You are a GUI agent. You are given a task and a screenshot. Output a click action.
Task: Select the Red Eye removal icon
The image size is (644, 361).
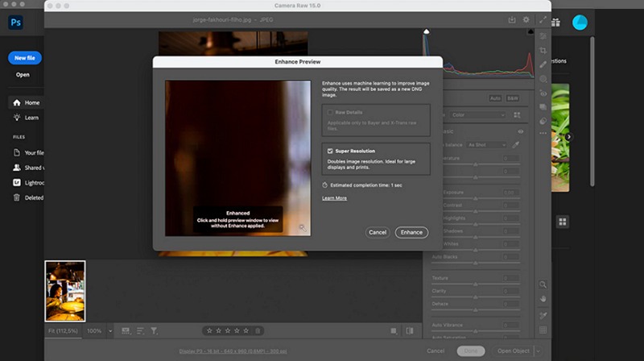click(x=543, y=93)
